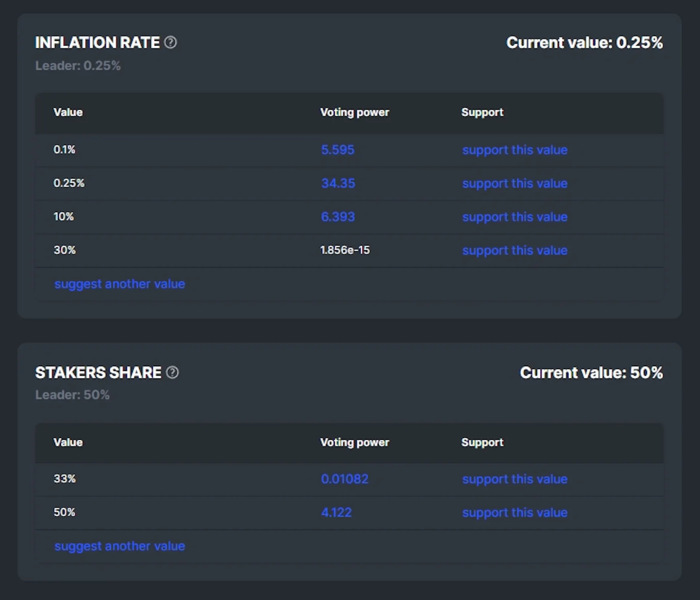Click the STAKERS SHARE heading

[98, 372]
